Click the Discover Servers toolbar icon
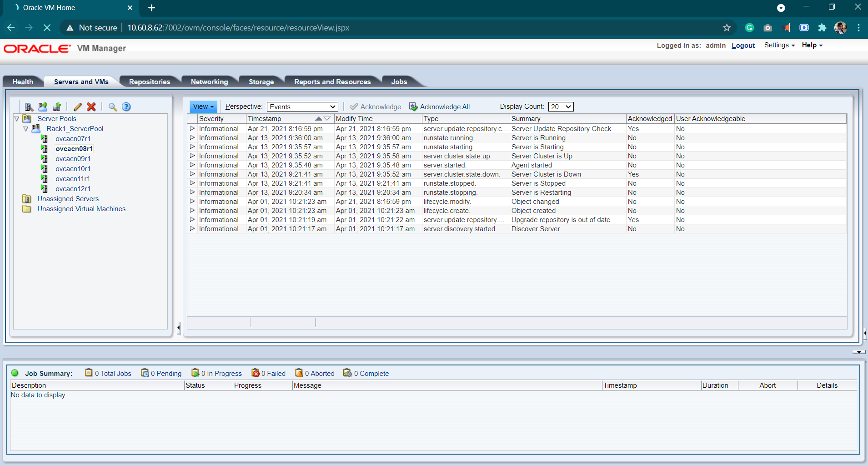 coord(29,107)
